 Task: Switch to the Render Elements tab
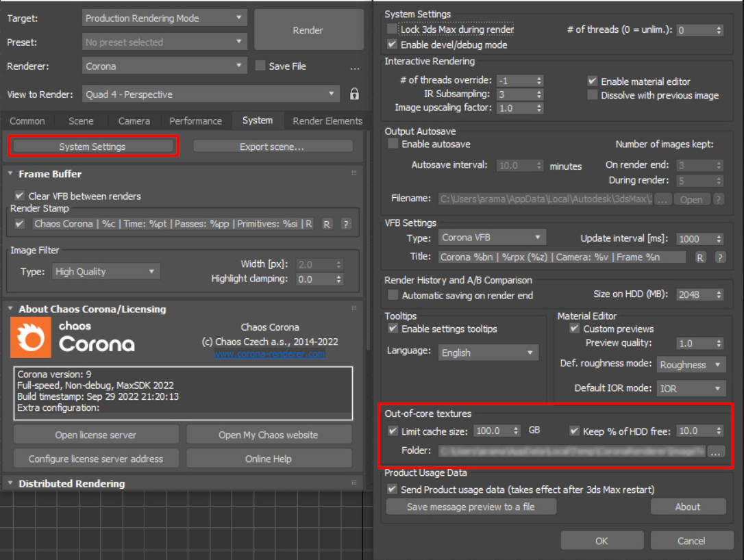point(327,120)
